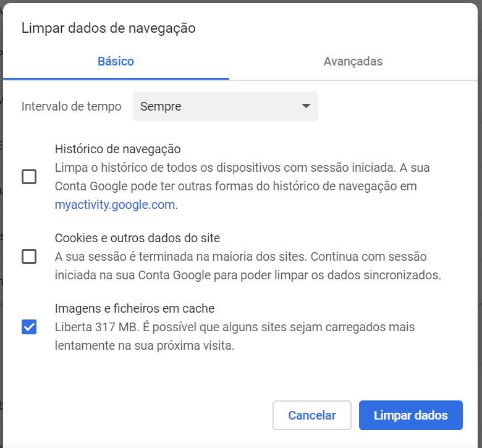The width and height of the screenshot is (482, 448).
Task: Click the Intervalo de tempo label
Action: click(x=71, y=106)
